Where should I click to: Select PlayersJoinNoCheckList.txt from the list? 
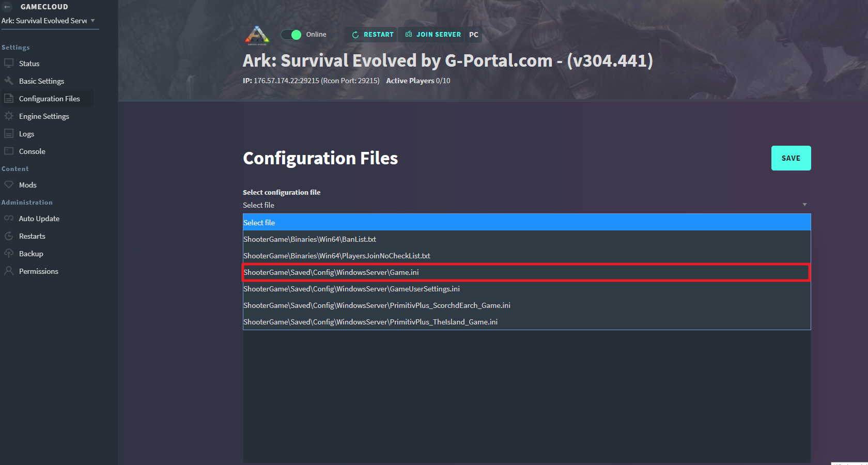click(x=527, y=255)
